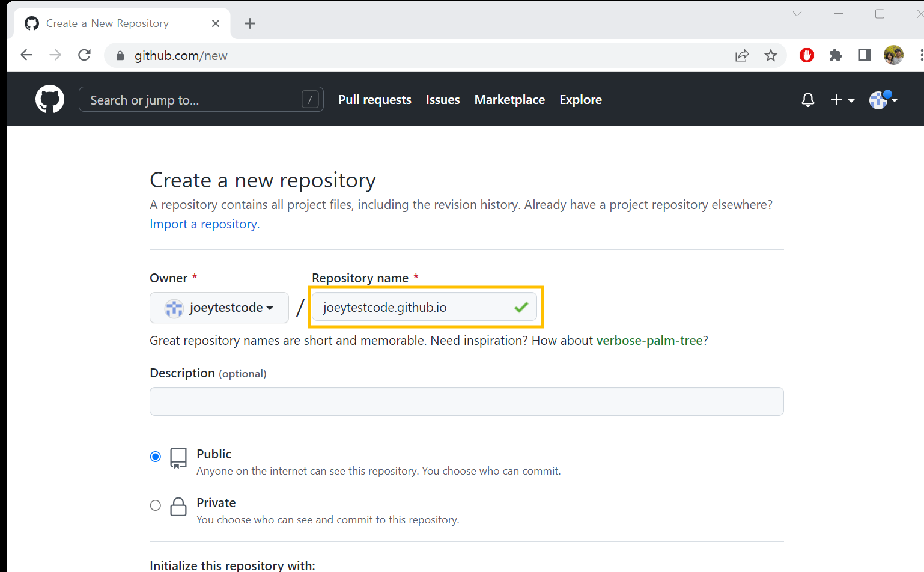Open the notifications bell

click(x=808, y=100)
